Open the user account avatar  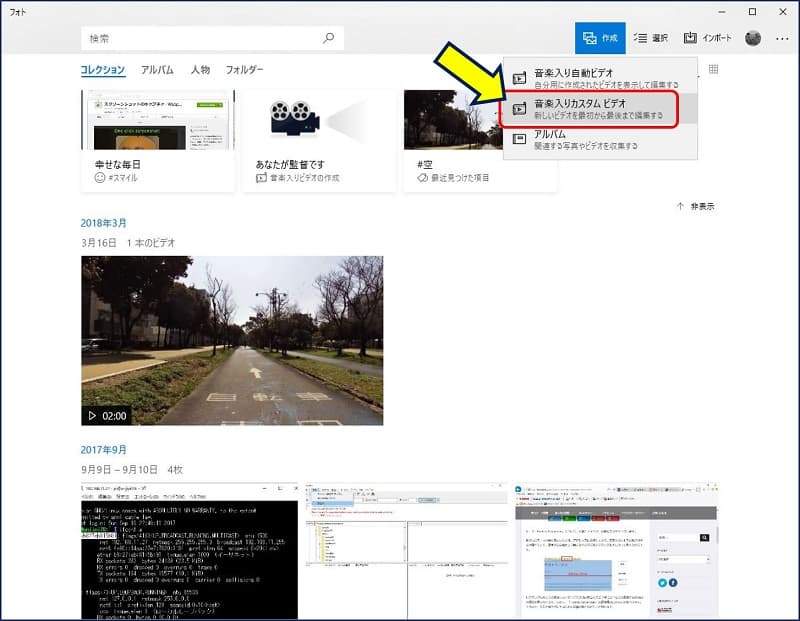click(x=753, y=38)
